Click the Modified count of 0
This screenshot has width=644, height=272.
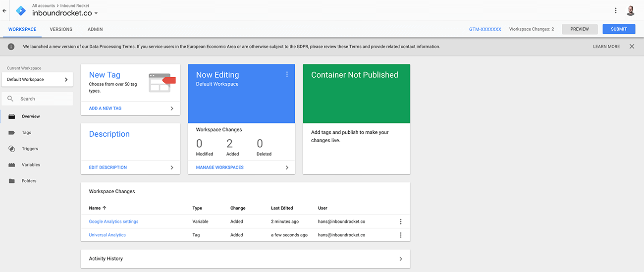coord(199,144)
